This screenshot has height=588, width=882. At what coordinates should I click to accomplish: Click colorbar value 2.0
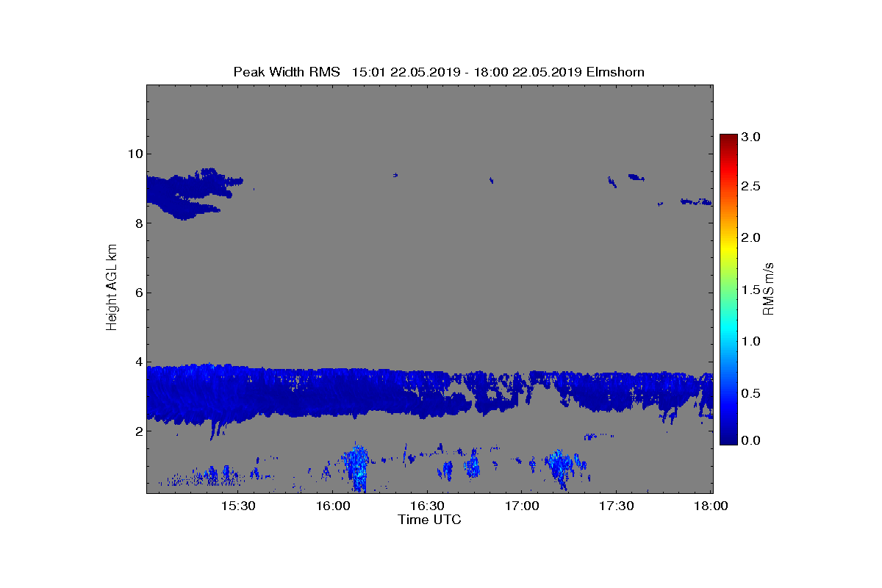point(750,237)
